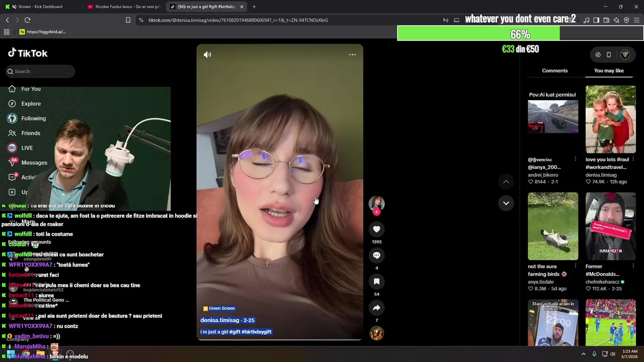Open the 'Former #McDonalds' video thumbnail

coord(611,226)
